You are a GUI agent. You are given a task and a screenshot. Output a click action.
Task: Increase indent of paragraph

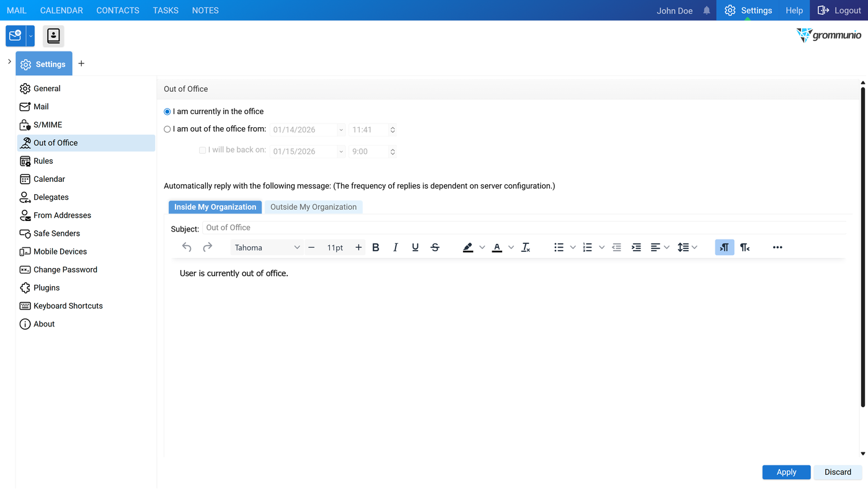[636, 248]
